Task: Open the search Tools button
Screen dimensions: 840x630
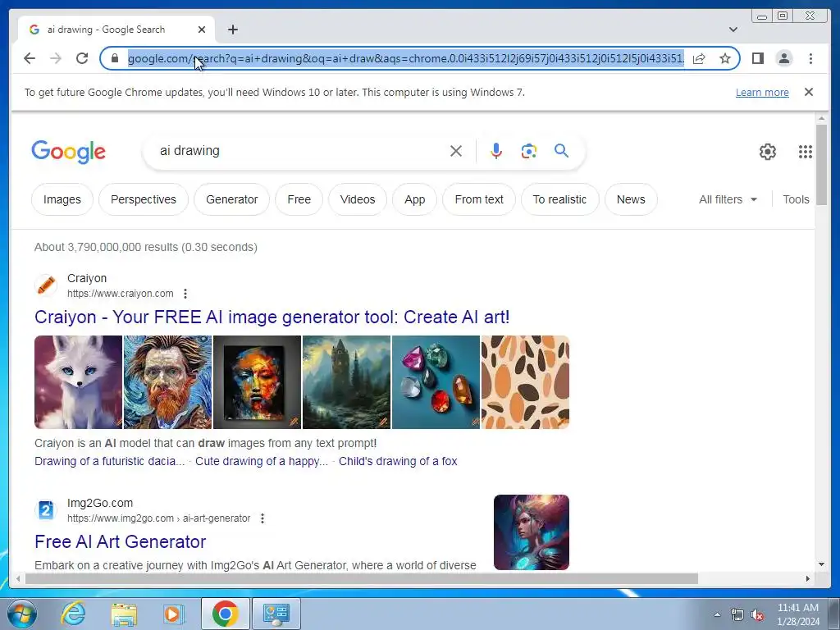Action: coord(796,199)
